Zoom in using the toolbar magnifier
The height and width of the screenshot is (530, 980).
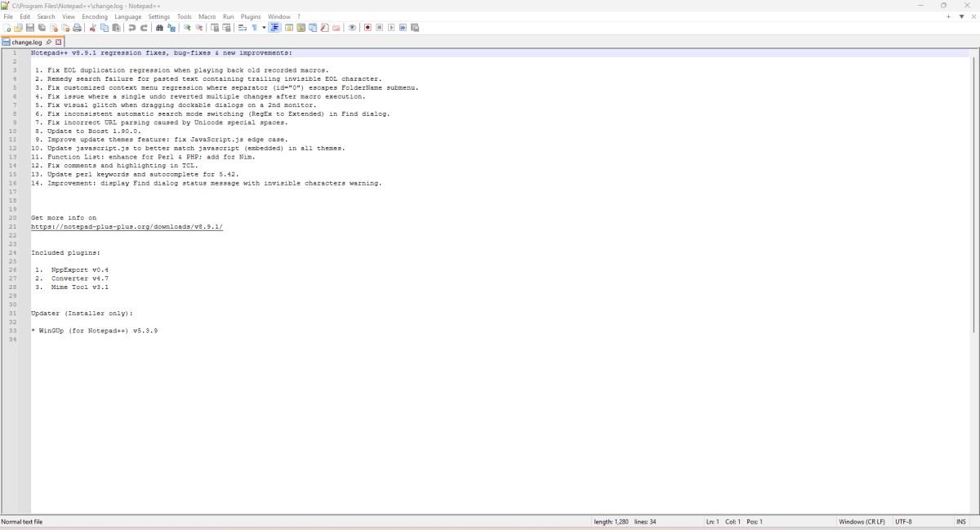pyautogui.click(x=187, y=27)
